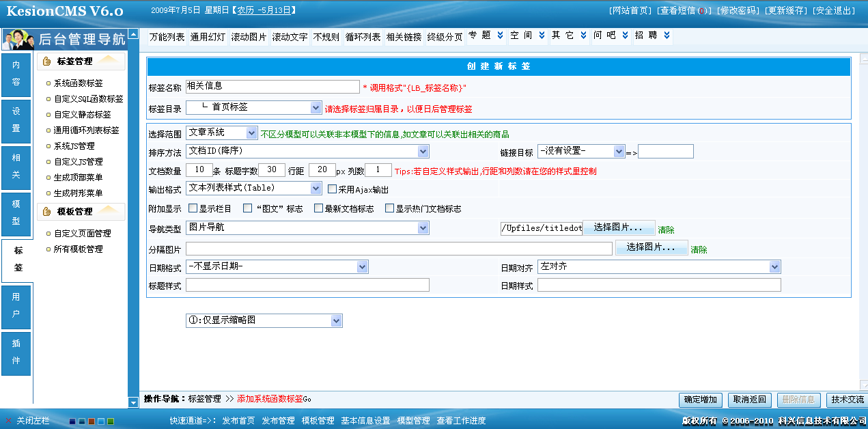This screenshot has height=429, width=868.
Task: Click the 标签名称 input containing 相关信息
Action: pos(273,87)
